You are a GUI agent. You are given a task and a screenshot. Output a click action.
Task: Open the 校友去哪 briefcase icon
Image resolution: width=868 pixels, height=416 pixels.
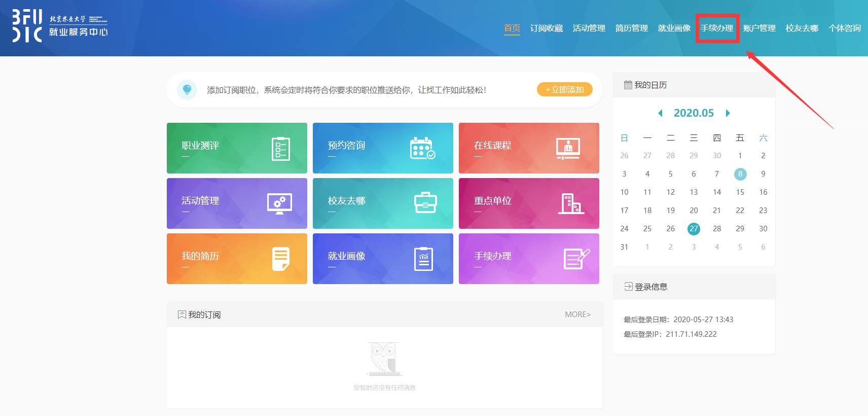(x=425, y=202)
